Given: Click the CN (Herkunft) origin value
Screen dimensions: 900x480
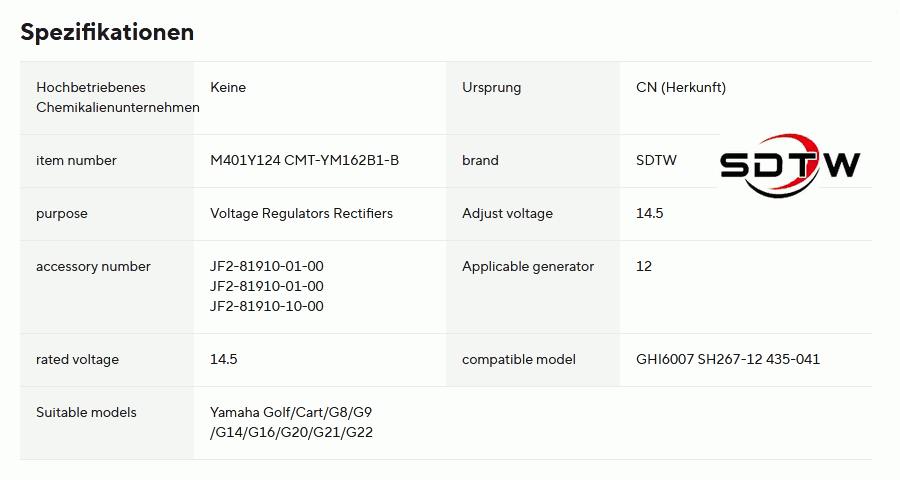Looking at the screenshot, I should coord(681,88).
